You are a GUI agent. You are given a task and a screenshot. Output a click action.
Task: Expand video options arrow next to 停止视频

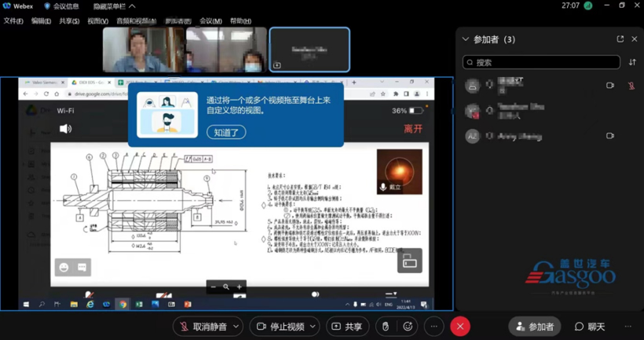tap(313, 326)
